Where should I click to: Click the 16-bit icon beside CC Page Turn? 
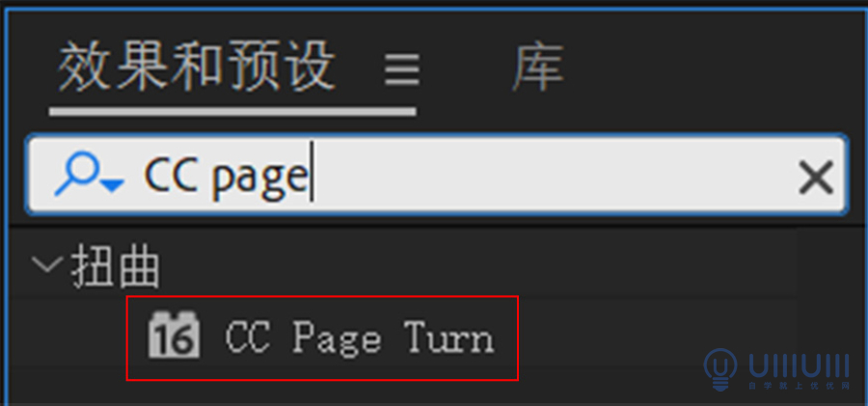174,336
